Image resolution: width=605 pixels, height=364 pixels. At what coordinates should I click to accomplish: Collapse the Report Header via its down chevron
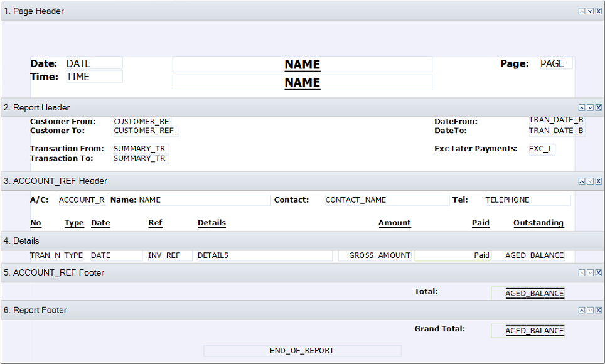point(590,107)
